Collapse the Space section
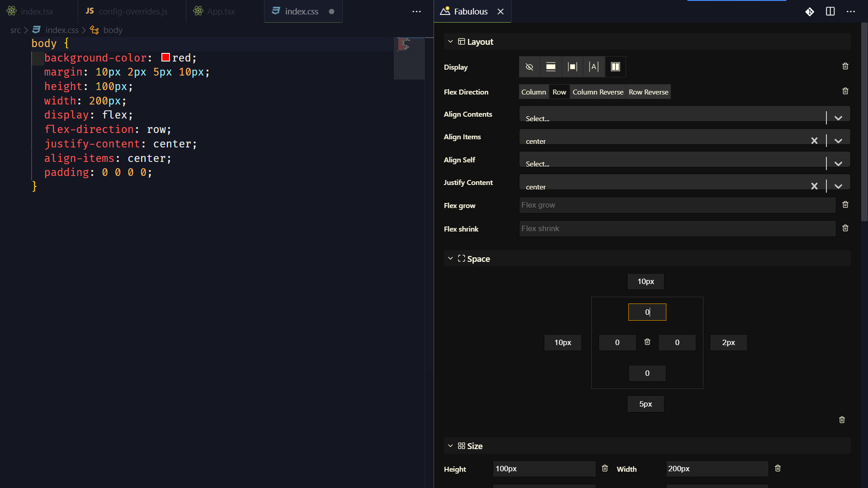Image resolution: width=868 pixels, height=488 pixels. tap(450, 258)
